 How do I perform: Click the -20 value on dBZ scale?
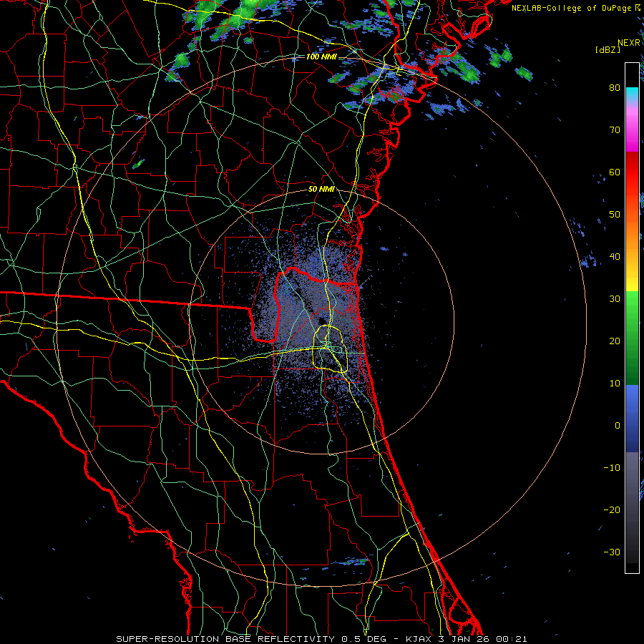pyautogui.click(x=612, y=509)
